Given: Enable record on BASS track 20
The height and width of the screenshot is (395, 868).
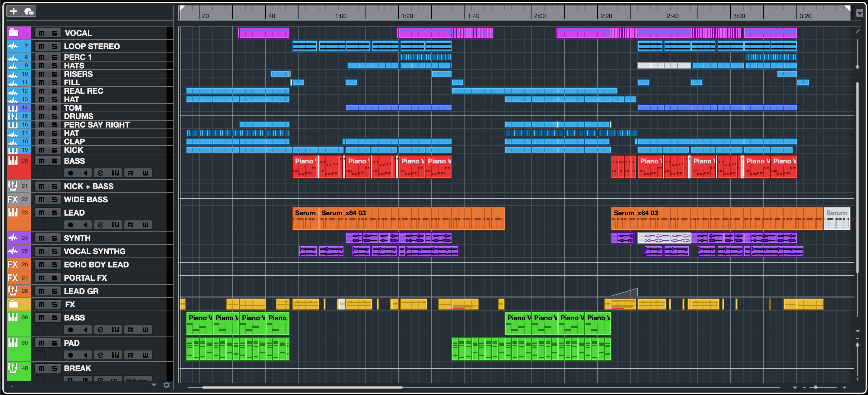Looking at the screenshot, I should tap(70, 173).
